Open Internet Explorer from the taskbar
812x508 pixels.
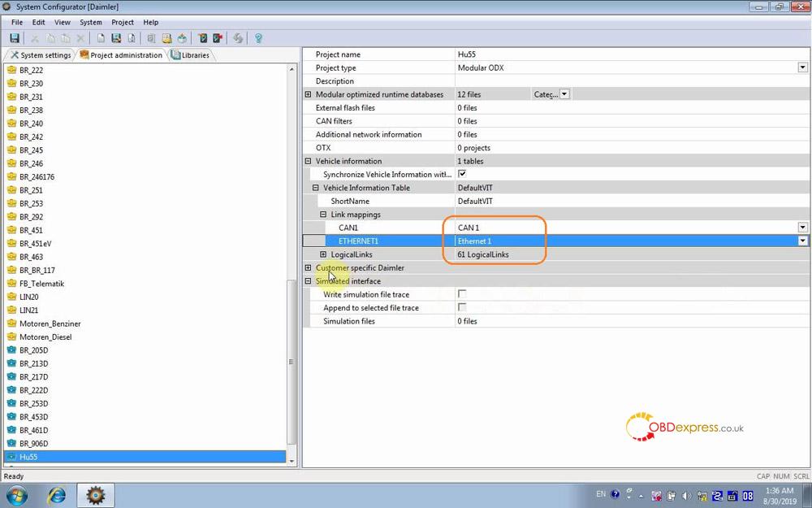pyautogui.click(x=57, y=494)
